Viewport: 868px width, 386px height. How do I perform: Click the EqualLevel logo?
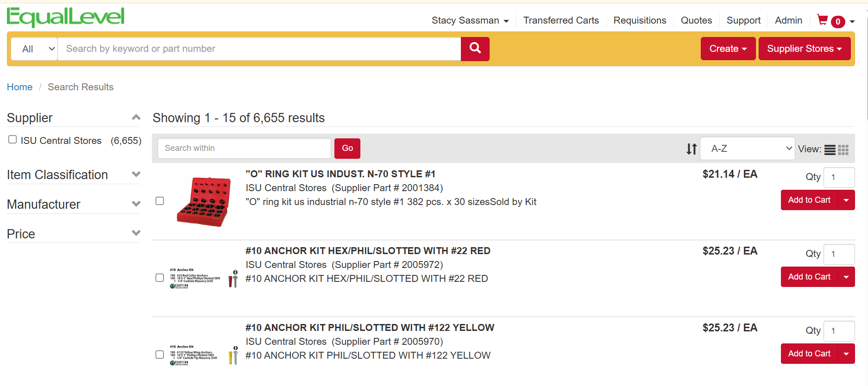pyautogui.click(x=66, y=17)
